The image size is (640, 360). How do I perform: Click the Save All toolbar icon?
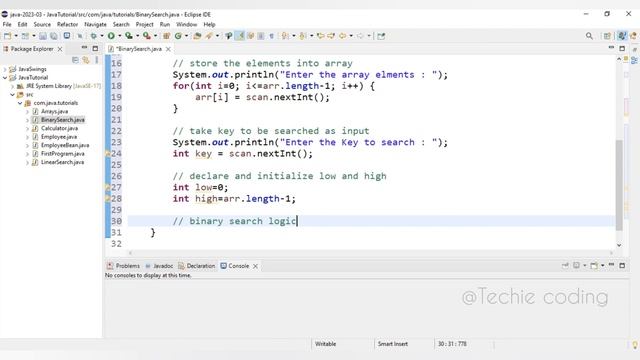click(x=53, y=36)
